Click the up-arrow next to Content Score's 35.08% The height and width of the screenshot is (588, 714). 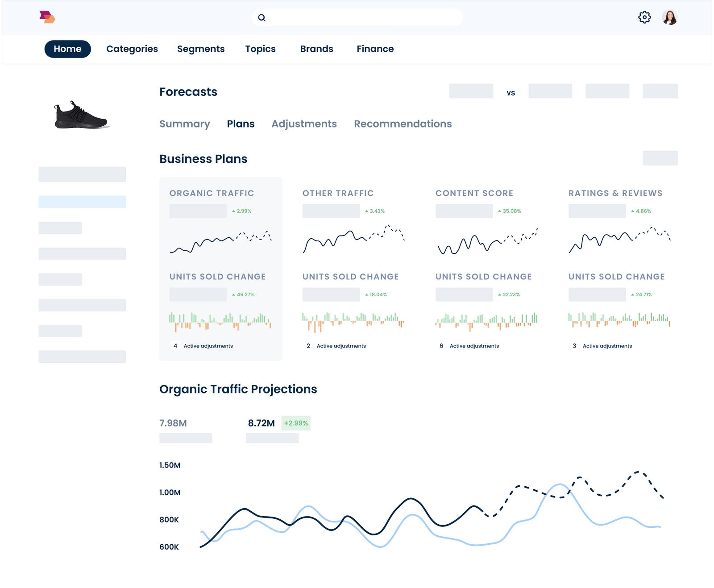500,211
